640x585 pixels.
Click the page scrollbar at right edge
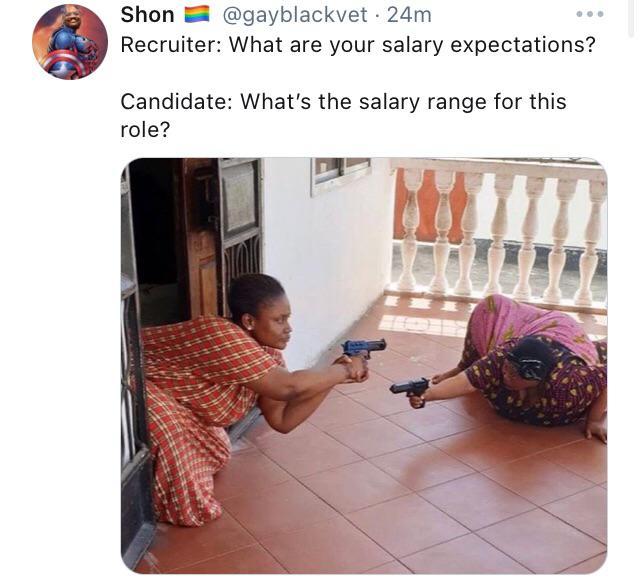[x=633, y=19]
